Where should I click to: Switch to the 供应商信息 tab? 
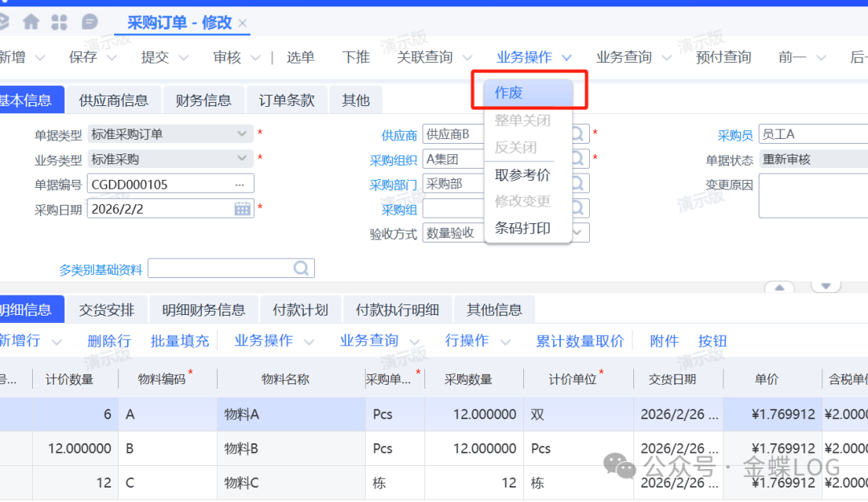point(113,100)
